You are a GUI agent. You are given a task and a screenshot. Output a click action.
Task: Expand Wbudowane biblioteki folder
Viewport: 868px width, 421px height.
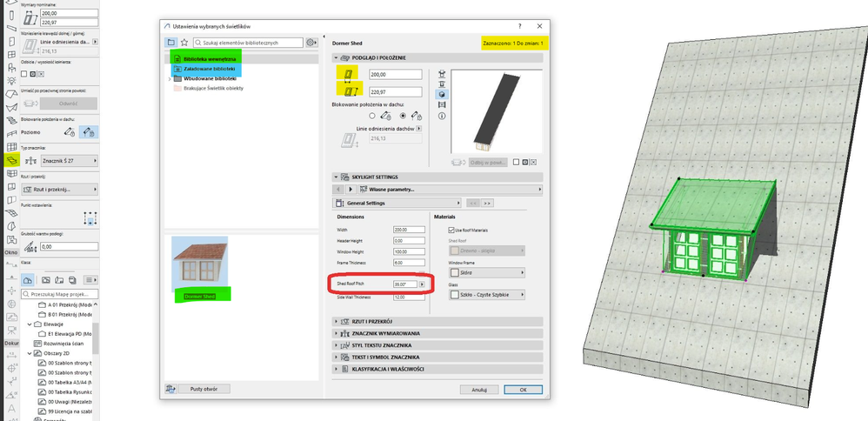[x=170, y=78]
